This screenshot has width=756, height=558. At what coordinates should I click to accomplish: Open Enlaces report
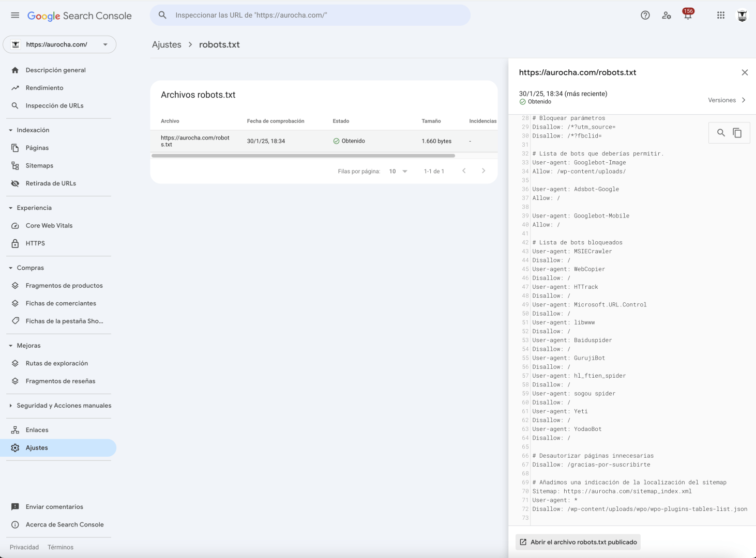[x=37, y=430]
